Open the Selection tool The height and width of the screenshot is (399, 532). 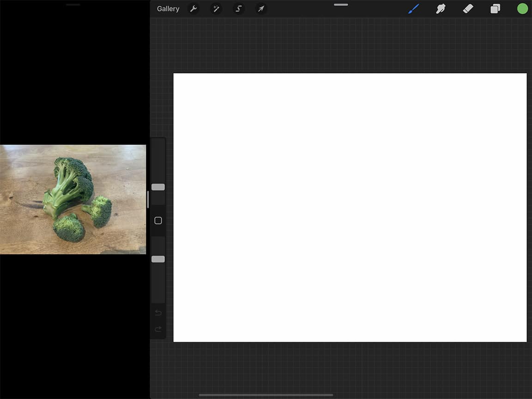238,8
